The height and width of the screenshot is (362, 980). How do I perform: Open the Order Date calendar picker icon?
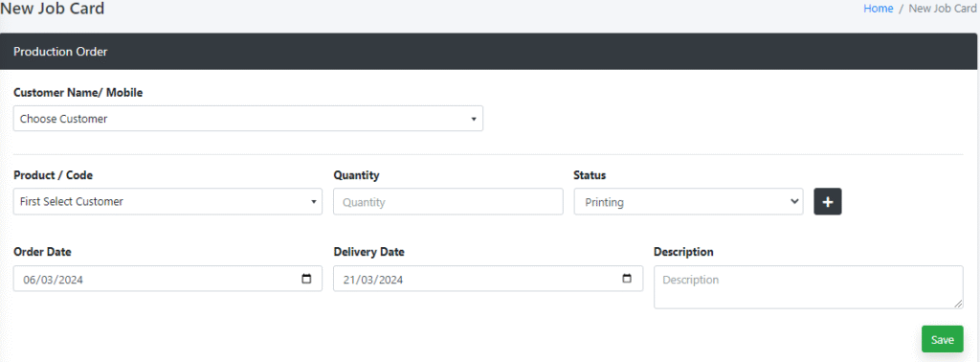pos(306,279)
